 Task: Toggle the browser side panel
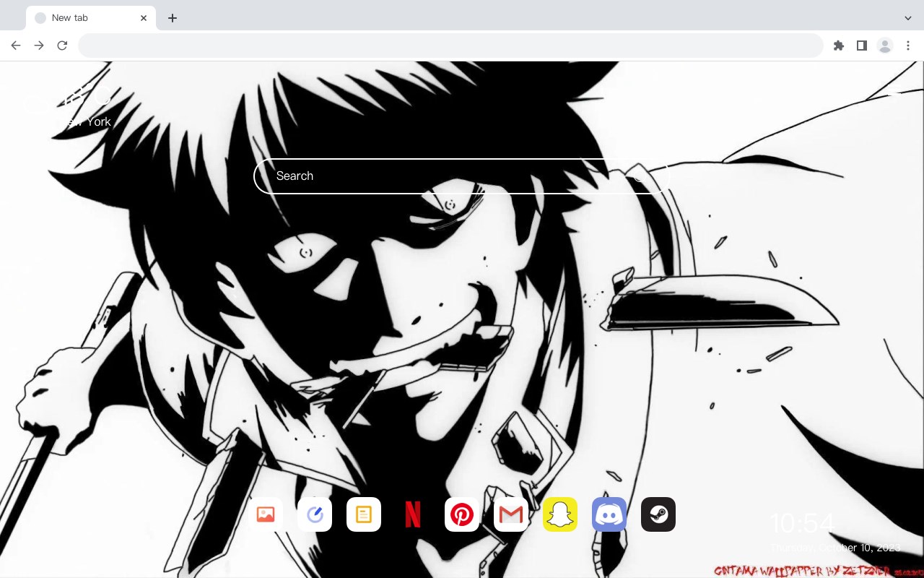pos(861,46)
